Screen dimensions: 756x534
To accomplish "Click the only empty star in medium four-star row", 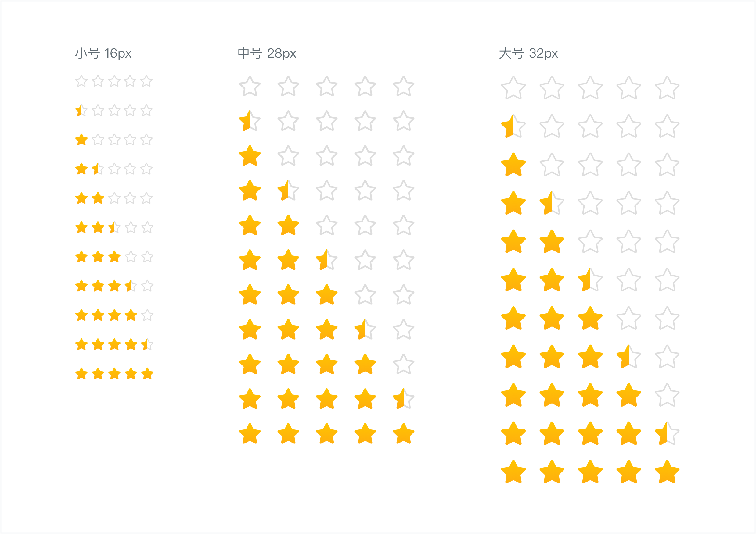I will point(404,364).
